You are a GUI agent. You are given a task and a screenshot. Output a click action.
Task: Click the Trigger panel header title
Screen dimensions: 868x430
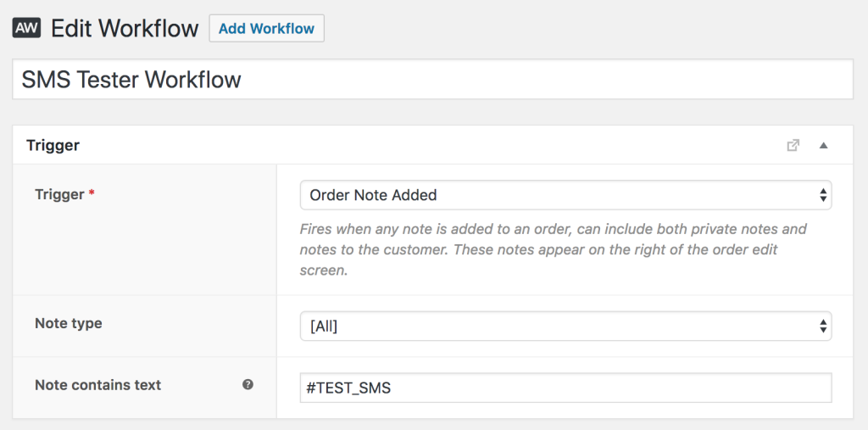click(53, 145)
